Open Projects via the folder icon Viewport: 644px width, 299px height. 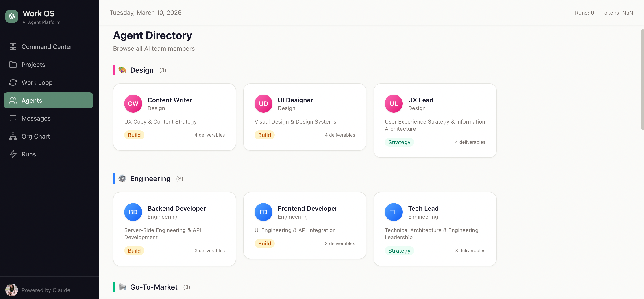(x=13, y=65)
